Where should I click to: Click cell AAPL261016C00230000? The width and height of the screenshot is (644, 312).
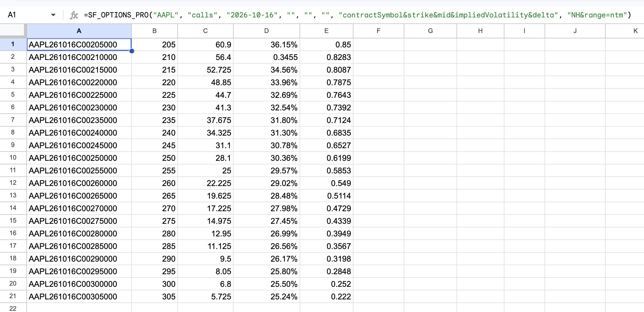[x=79, y=107]
